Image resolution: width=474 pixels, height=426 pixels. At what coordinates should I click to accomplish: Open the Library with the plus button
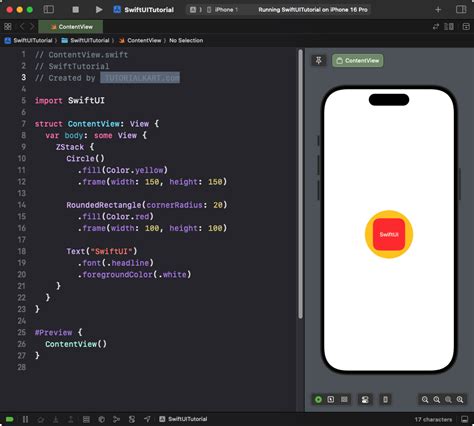click(x=438, y=10)
